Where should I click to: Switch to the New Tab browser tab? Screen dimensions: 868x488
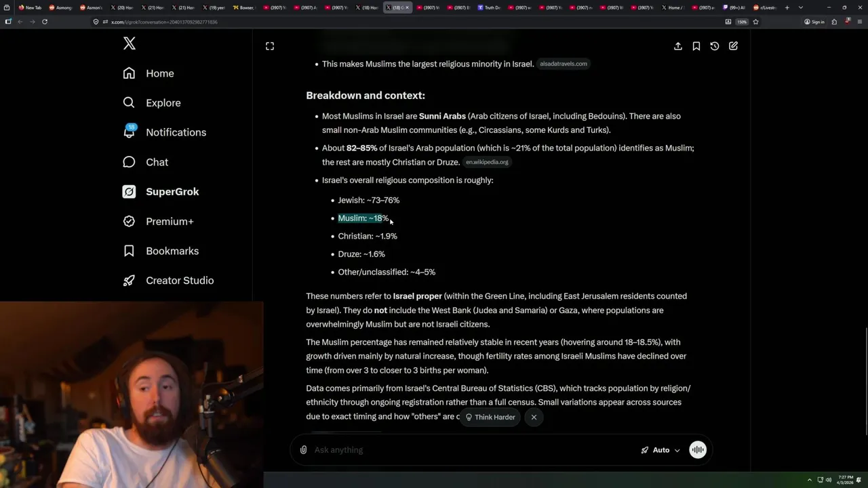click(x=30, y=7)
